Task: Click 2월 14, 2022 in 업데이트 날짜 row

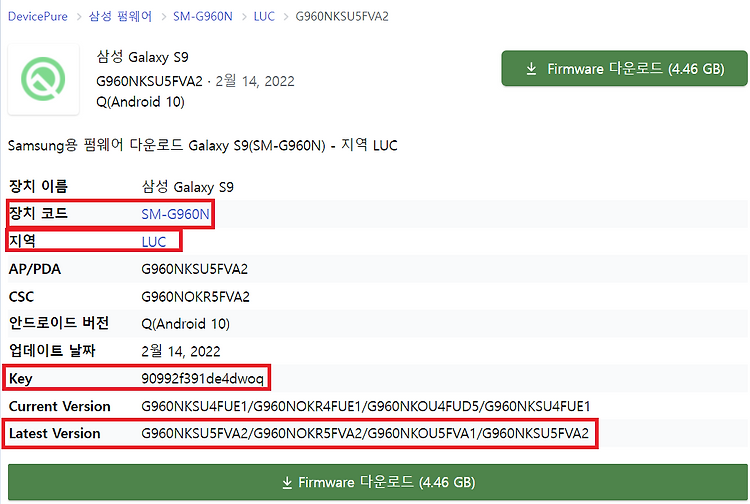Action: [x=181, y=351]
